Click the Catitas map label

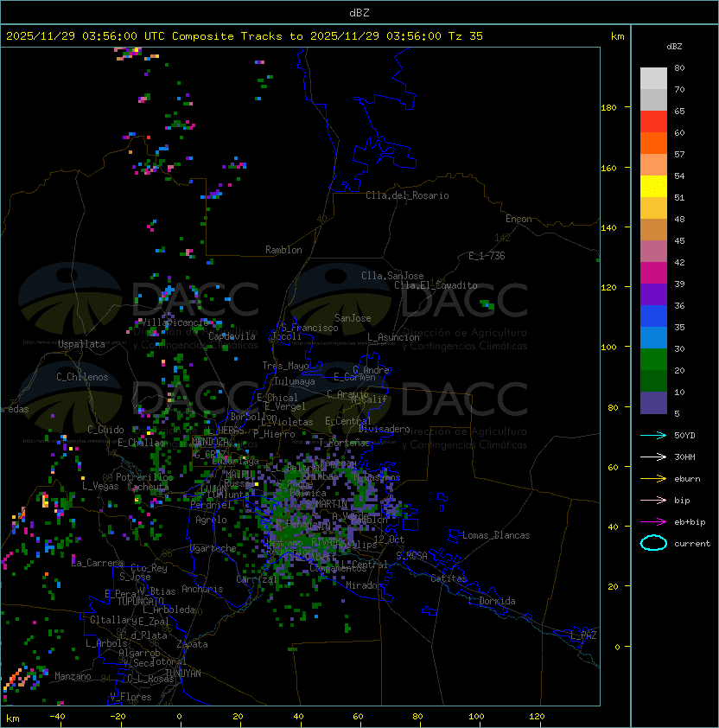[x=449, y=578]
